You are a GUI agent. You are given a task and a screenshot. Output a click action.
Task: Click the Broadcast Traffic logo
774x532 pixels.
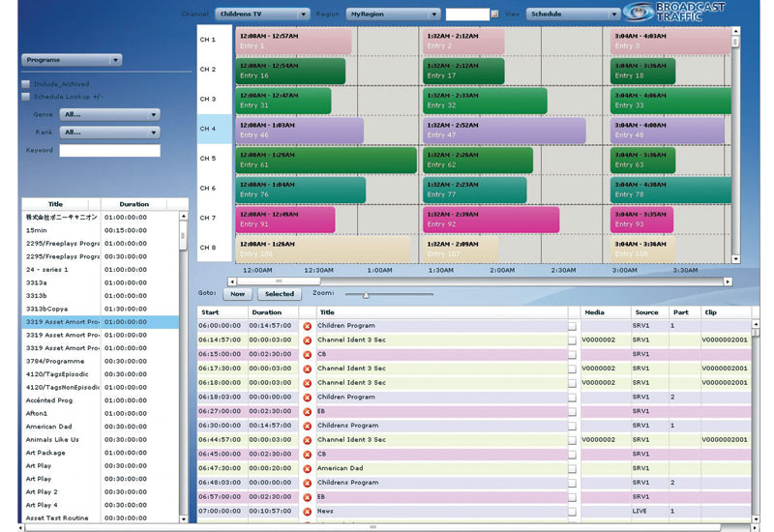674,12
